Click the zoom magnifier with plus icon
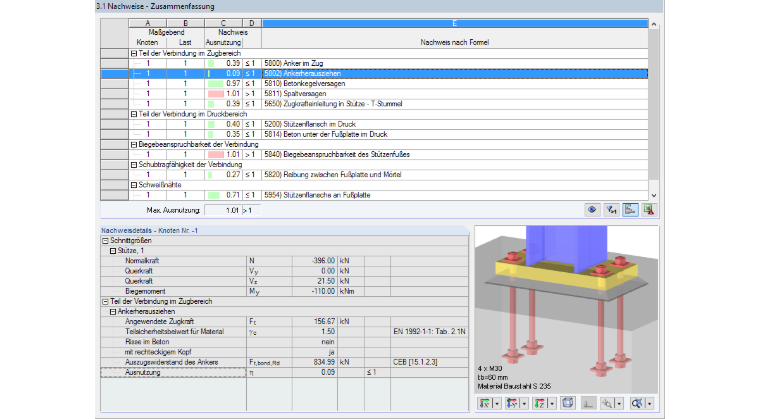 607,403
